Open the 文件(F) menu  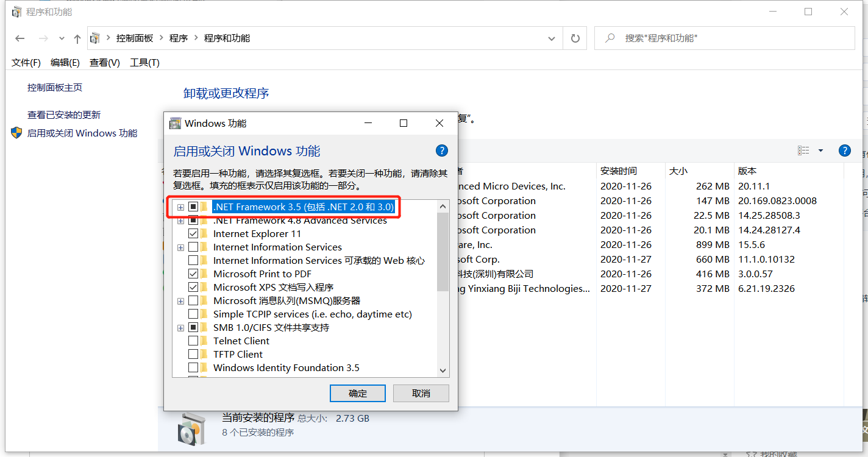point(26,63)
